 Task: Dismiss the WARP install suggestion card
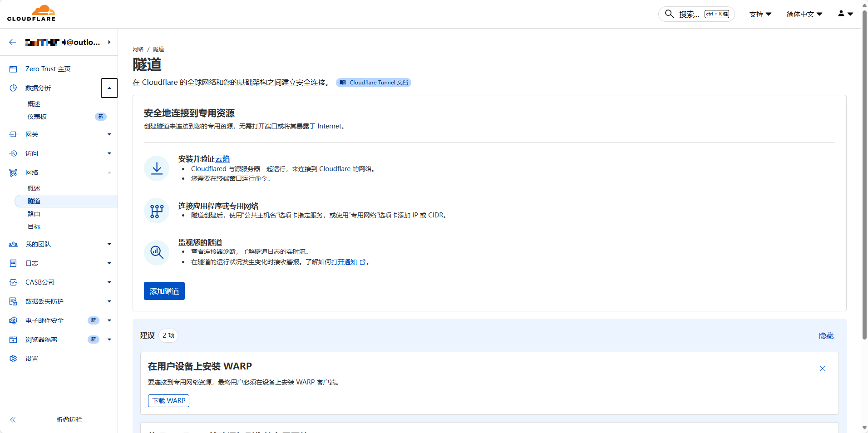(x=822, y=369)
